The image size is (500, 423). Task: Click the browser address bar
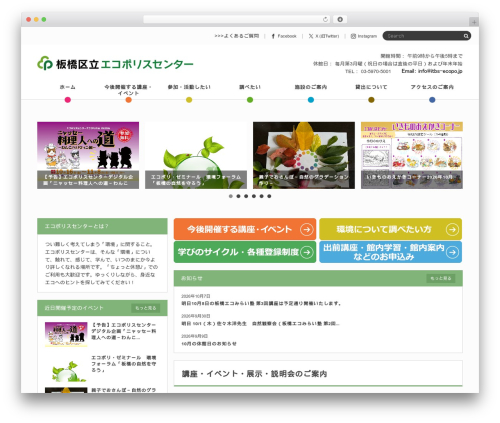(x=237, y=19)
